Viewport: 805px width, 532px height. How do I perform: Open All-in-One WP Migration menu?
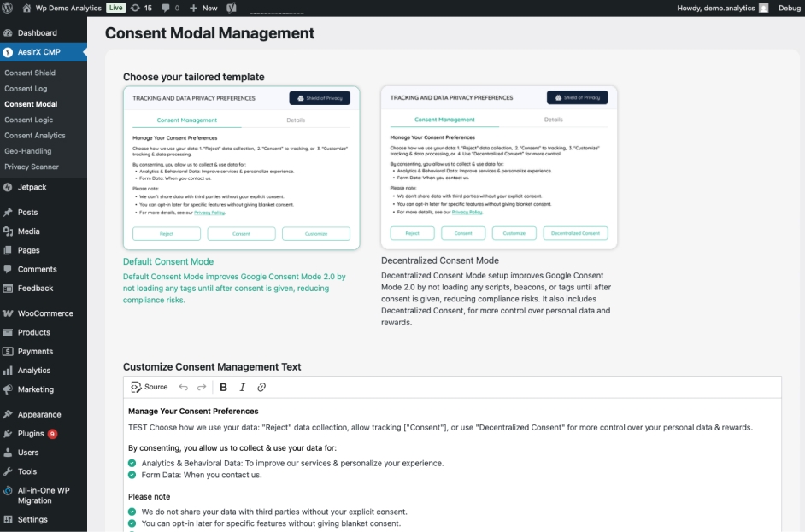click(43, 495)
